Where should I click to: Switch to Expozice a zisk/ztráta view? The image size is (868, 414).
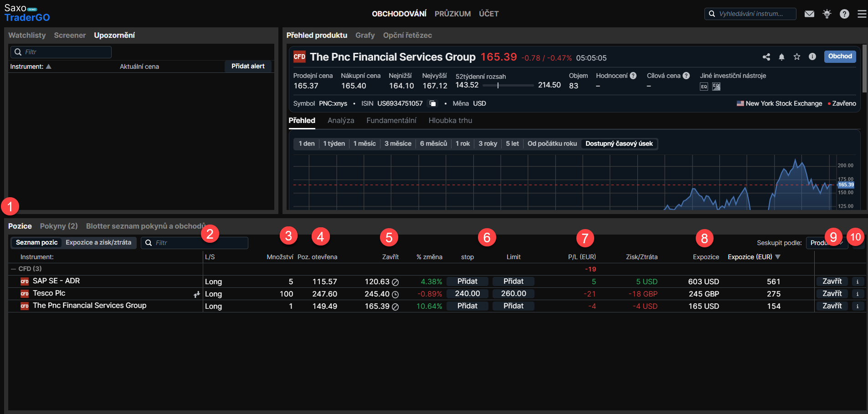coord(98,242)
